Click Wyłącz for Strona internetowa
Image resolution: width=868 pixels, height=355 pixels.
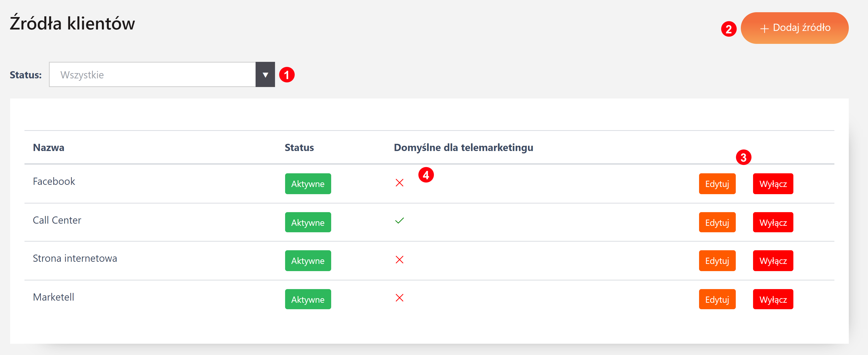pyautogui.click(x=773, y=261)
